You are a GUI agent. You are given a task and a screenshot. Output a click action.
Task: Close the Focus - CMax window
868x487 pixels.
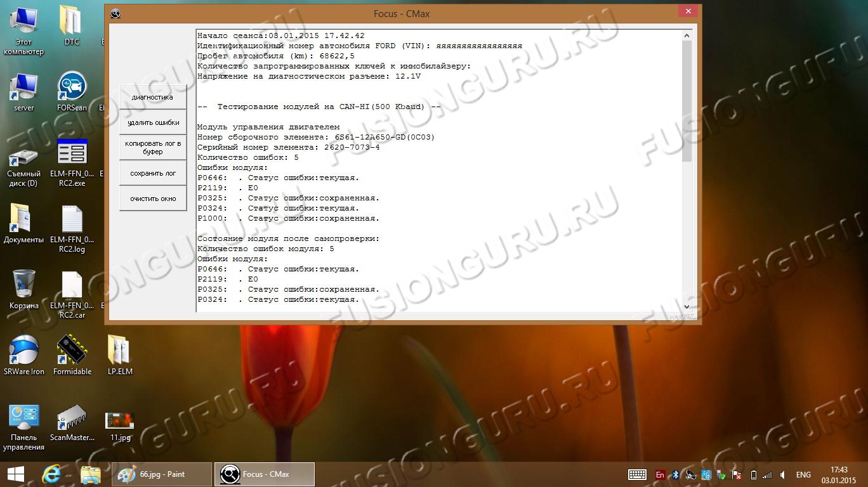point(687,11)
